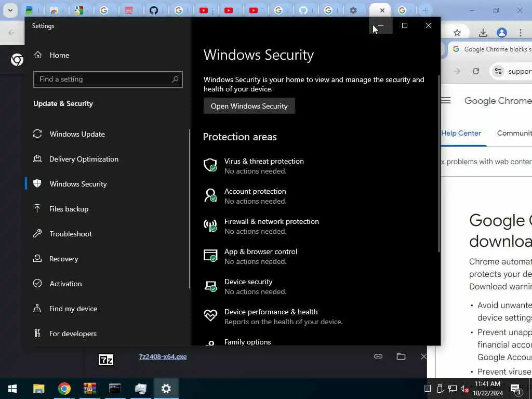Image resolution: width=532 pixels, height=399 pixels.
Task: Click the Activation checkmark icon
Action: pyautogui.click(x=37, y=283)
